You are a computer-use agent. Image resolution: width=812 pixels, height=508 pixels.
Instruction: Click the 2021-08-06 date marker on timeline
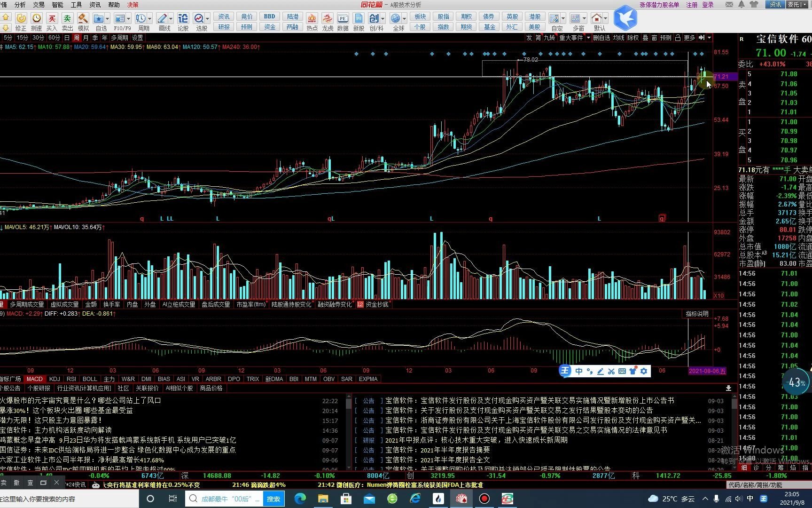pyautogui.click(x=707, y=371)
